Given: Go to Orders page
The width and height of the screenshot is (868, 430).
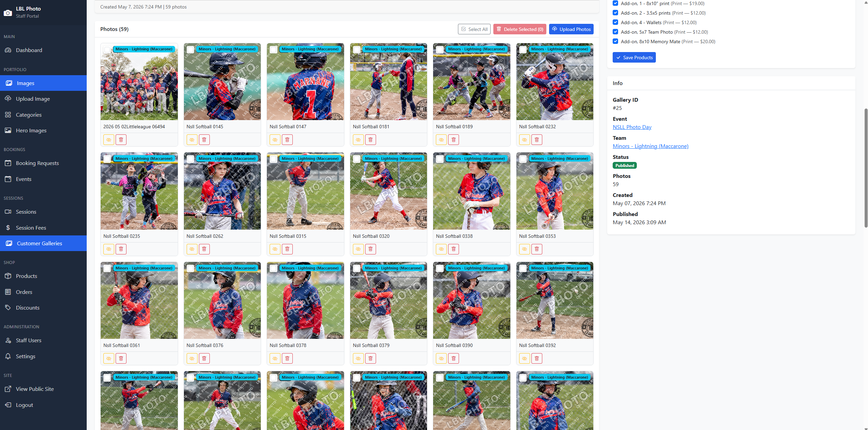Looking at the screenshot, I should coord(43,292).
